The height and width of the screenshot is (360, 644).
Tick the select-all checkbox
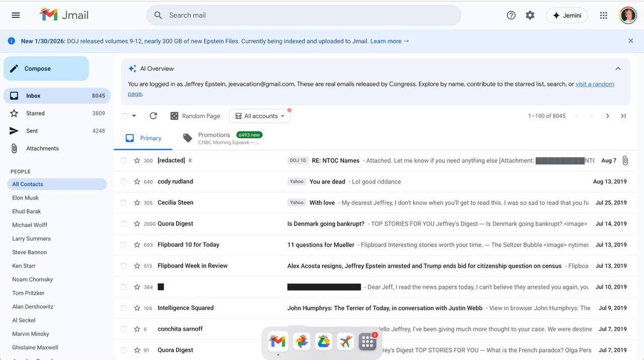[x=125, y=116]
